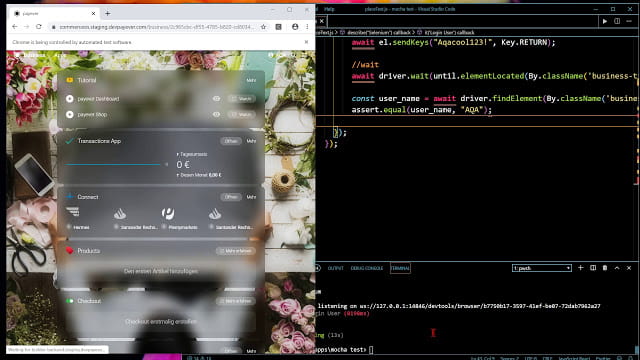Go forward in the Chrome browser
The width and height of the screenshot is (640, 360).
27,27
